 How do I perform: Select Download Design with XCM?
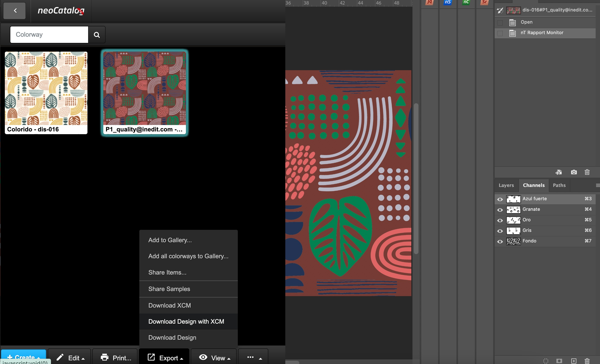[x=186, y=321]
